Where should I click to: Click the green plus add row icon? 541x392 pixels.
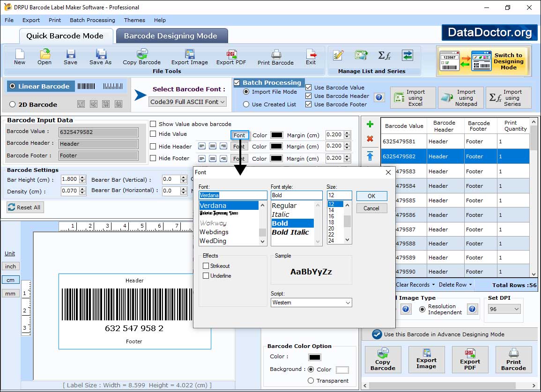370,124
